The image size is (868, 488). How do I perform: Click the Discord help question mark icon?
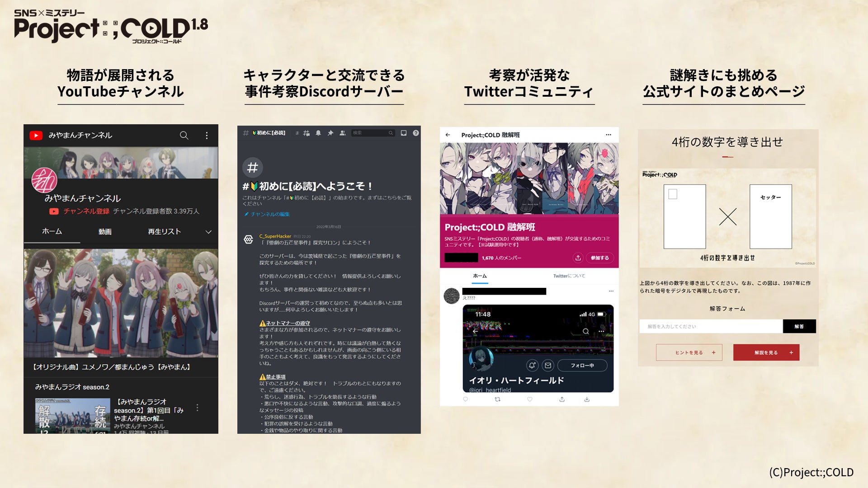point(415,133)
